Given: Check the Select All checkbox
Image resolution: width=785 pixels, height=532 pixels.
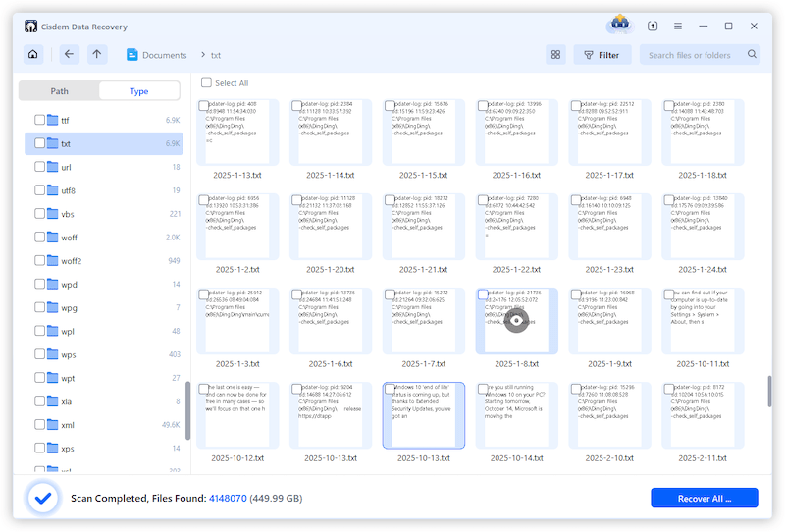Looking at the screenshot, I should pyautogui.click(x=206, y=83).
